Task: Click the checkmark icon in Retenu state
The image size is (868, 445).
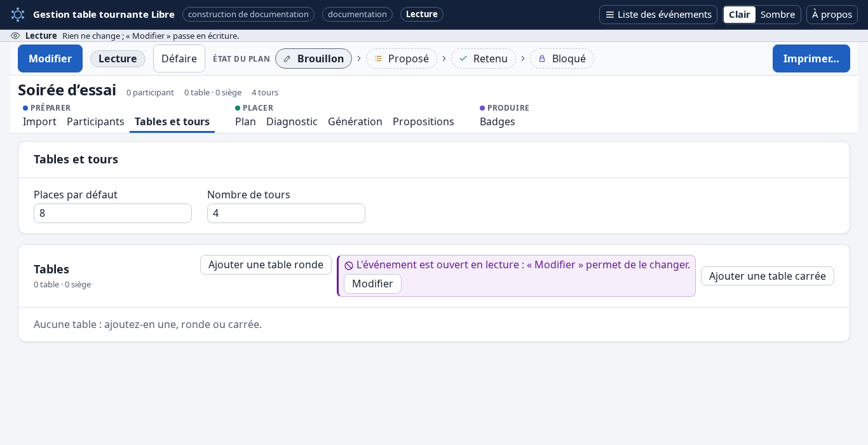Action: click(463, 58)
